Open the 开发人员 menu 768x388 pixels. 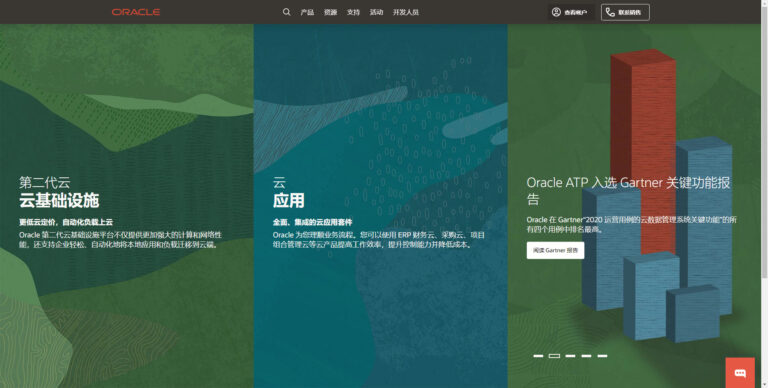[406, 12]
